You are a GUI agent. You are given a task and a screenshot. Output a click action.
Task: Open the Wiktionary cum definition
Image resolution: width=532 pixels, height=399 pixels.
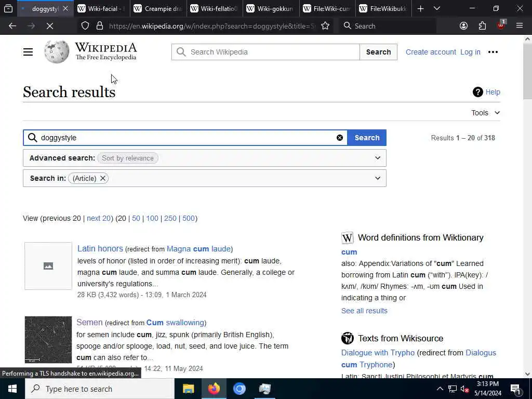[349, 252]
